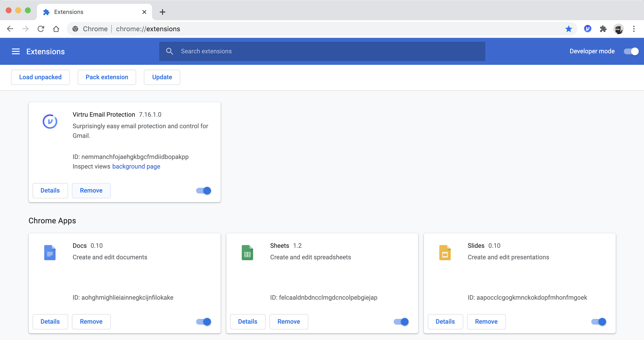Disable the Sheets app
The image size is (644, 340).
[x=401, y=322]
